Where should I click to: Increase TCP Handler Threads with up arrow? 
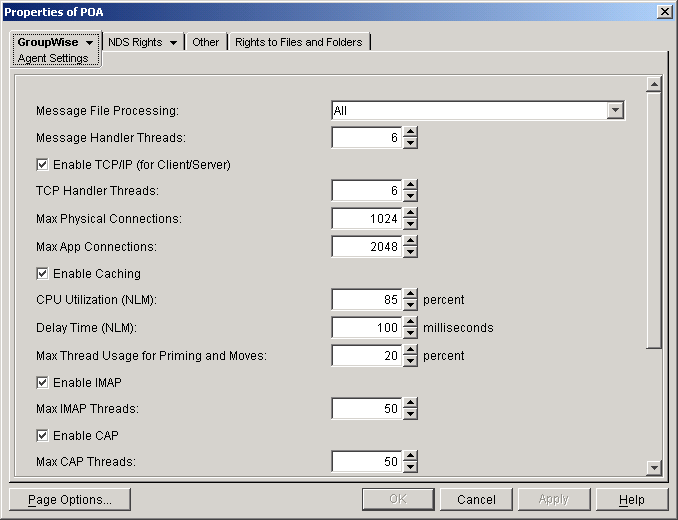pyautogui.click(x=410, y=185)
